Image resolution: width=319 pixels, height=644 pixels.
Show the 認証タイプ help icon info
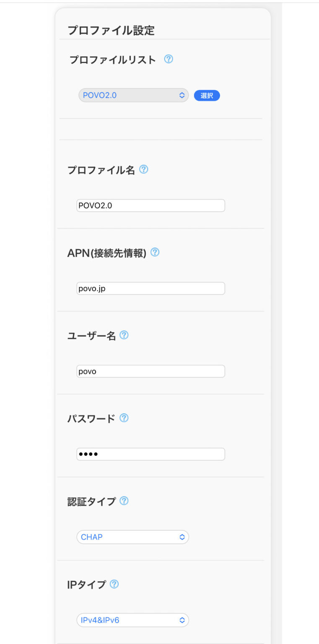(x=124, y=501)
